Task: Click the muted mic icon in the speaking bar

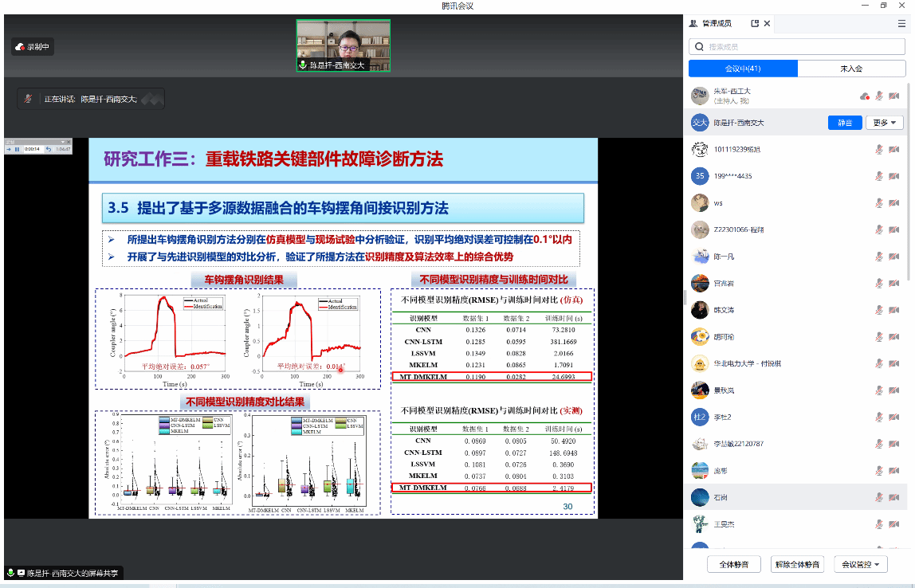Action: 29,100
